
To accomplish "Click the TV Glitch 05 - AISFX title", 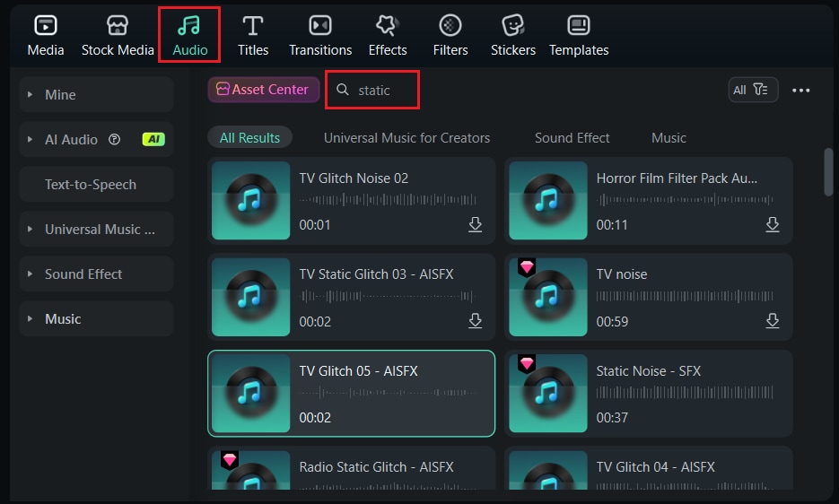I will (x=358, y=370).
